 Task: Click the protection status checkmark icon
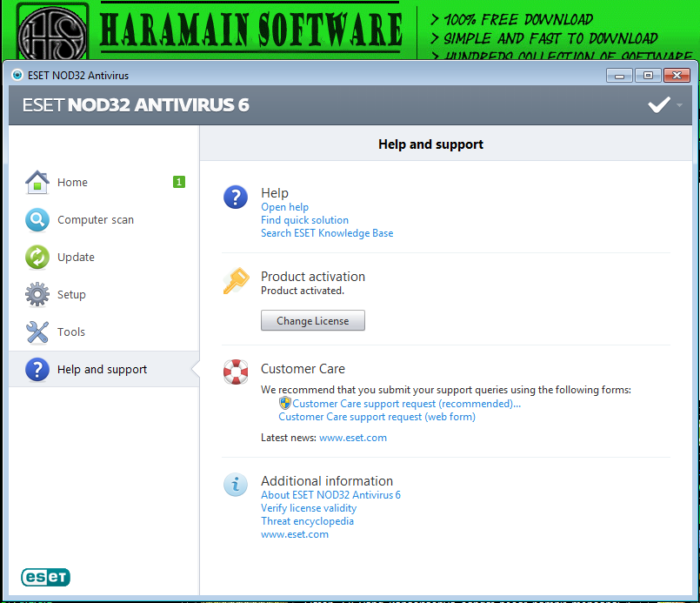[x=659, y=105]
